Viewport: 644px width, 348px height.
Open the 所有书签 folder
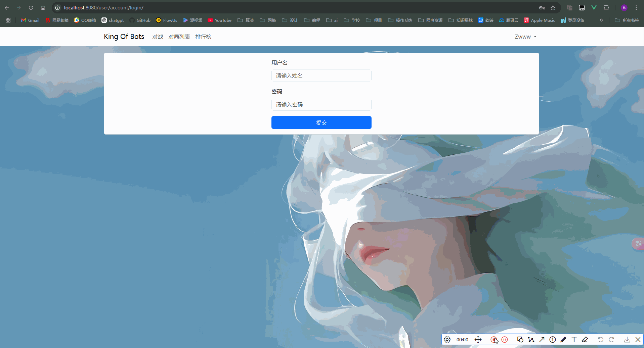[627, 20]
